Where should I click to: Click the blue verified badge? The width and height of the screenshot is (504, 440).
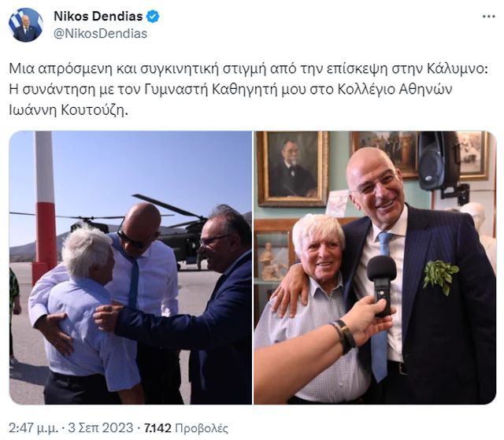click(153, 17)
